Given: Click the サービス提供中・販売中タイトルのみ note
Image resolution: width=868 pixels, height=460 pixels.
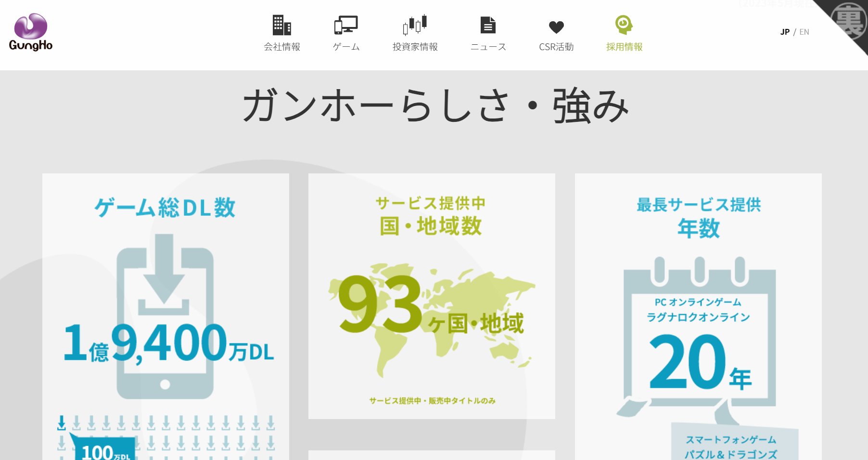Looking at the screenshot, I should point(432,401).
